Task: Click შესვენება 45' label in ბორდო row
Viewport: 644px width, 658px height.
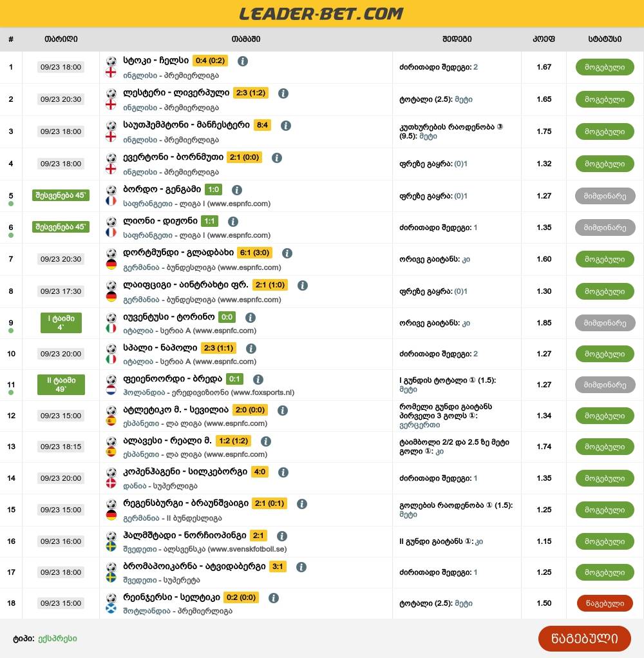Action: pyautogui.click(x=61, y=195)
